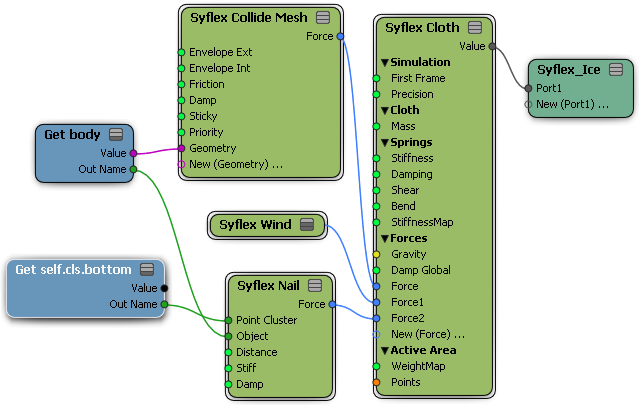This screenshot has width=639, height=405.
Task: Click the yellow Gravity input port
Action: [x=377, y=255]
